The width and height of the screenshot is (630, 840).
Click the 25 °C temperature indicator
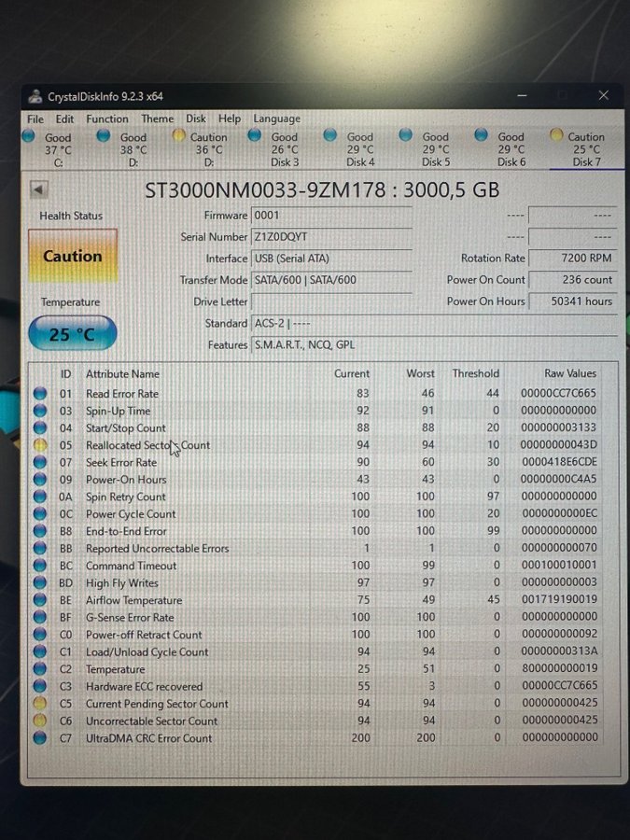[x=72, y=334]
